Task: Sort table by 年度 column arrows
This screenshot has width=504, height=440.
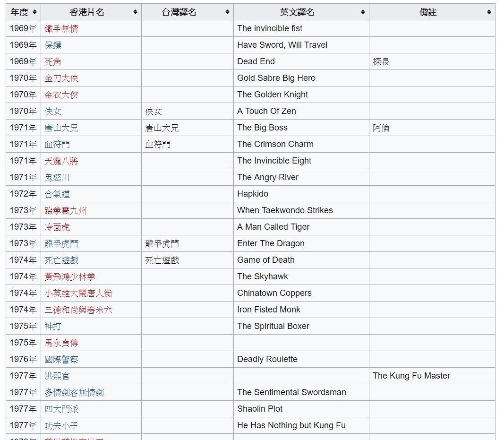Action: click(x=34, y=12)
